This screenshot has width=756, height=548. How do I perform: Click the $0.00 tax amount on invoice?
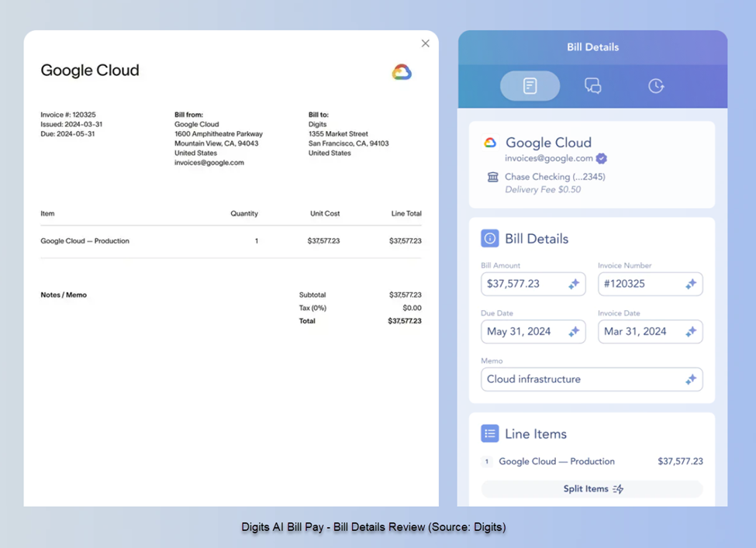[x=412, y=308]
